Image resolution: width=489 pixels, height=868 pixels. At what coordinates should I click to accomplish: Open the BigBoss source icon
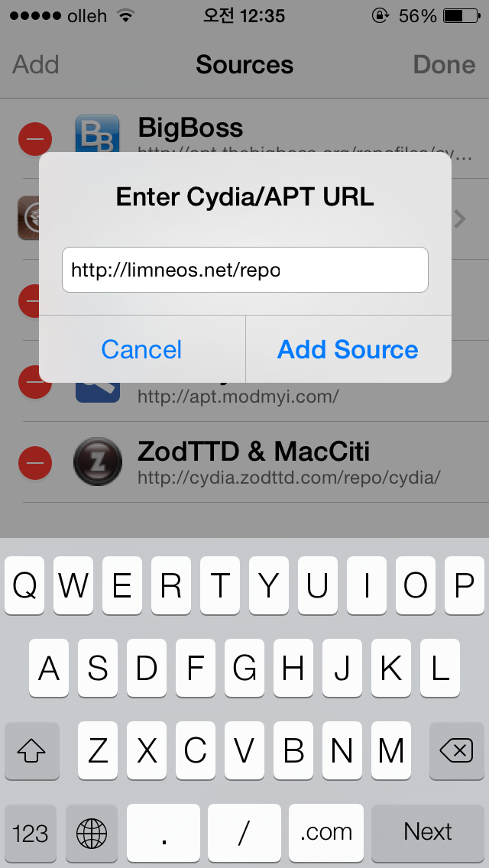(x=98, y=134)
